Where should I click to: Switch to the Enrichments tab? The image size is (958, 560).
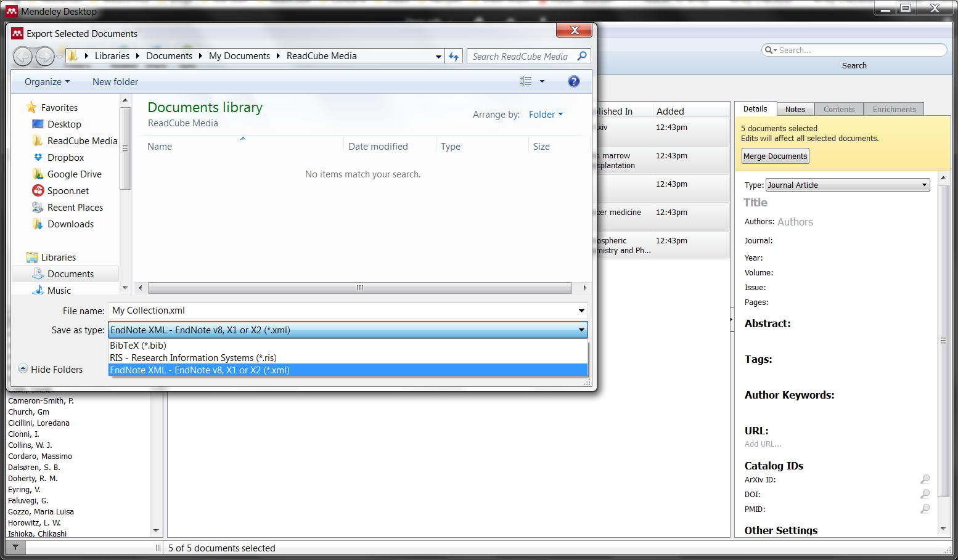point(894,109)
